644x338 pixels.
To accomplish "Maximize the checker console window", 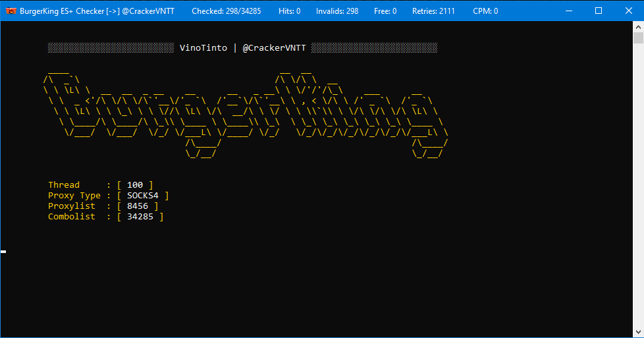I will coord(599,11).
